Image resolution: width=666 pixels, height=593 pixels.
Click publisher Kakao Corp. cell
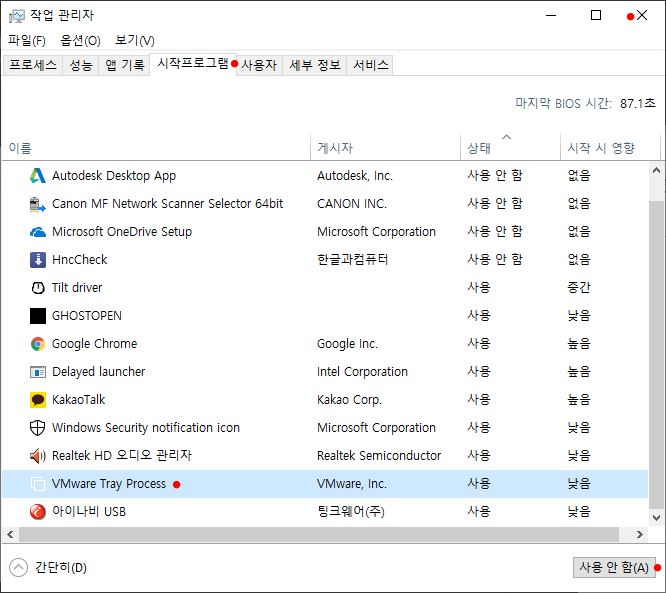coord(349,400)
